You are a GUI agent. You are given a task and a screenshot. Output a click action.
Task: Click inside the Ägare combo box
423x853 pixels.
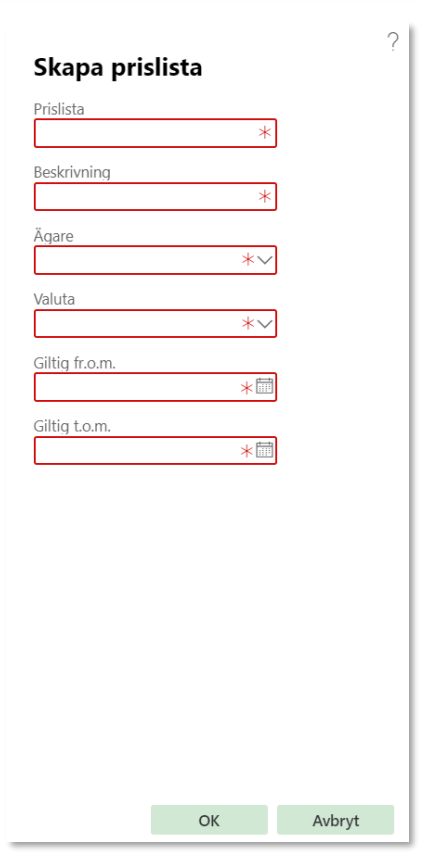[155, 260]
